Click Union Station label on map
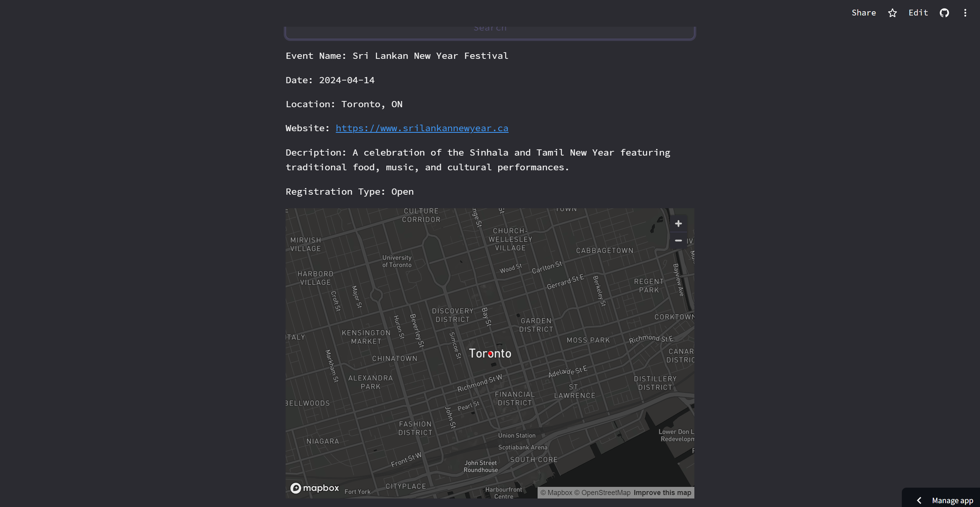The image size is (980, 507). (517, 435)
